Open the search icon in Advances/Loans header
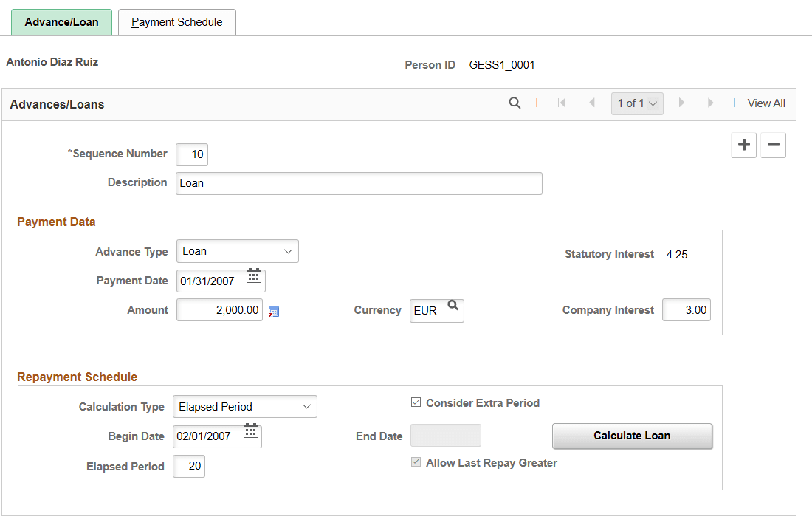The image size is (812, 528). [x=515, y=103]
